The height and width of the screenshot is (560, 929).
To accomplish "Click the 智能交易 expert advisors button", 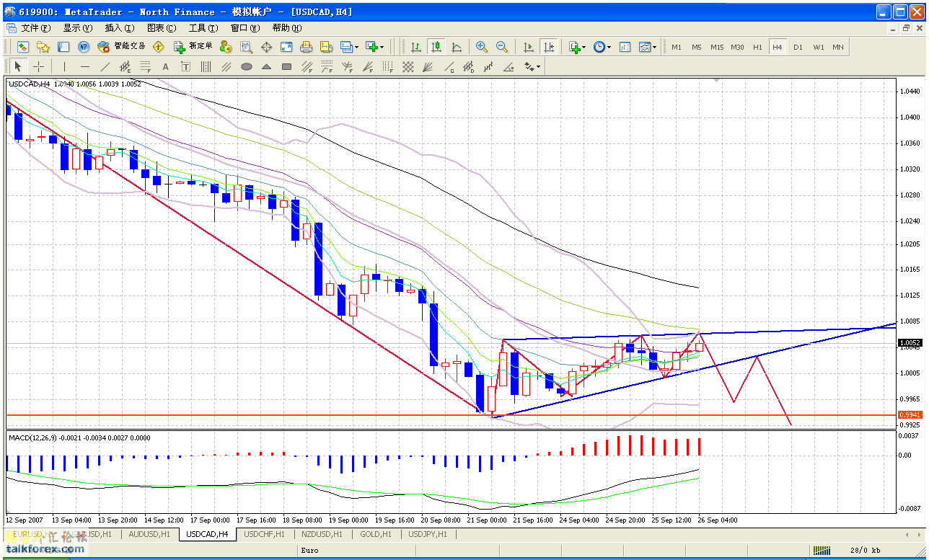I will point(121,47).
